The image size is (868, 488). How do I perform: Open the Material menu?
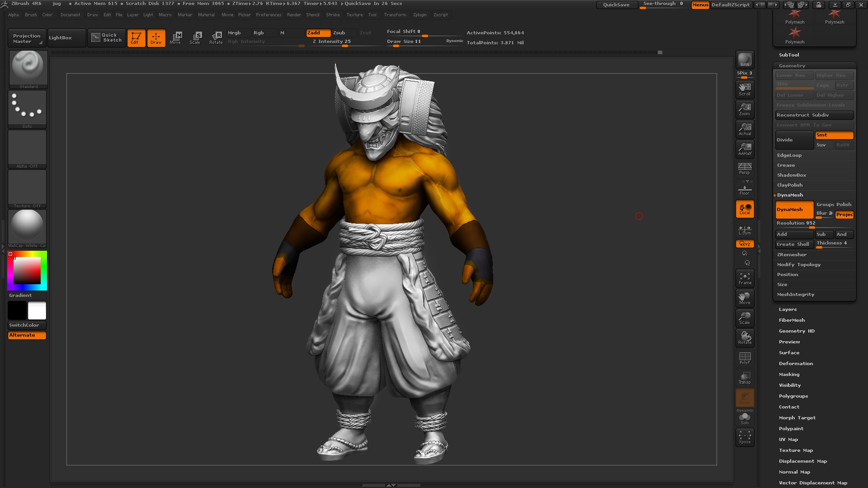(x=206, y=15)
